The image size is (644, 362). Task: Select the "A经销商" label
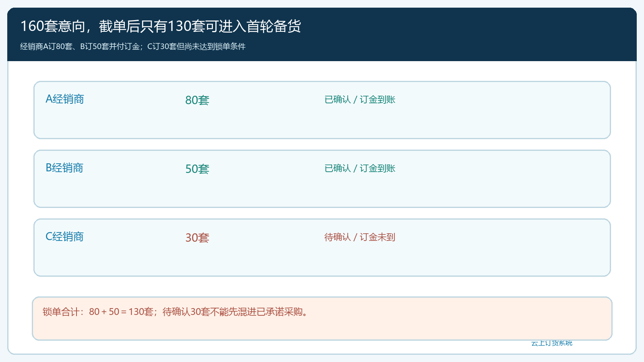(65, 99)
